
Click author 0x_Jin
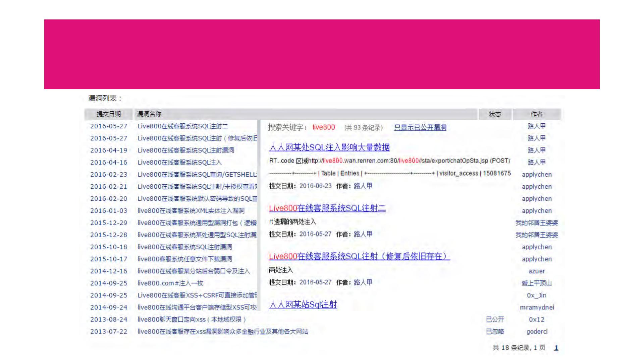[x=536, y=295]
